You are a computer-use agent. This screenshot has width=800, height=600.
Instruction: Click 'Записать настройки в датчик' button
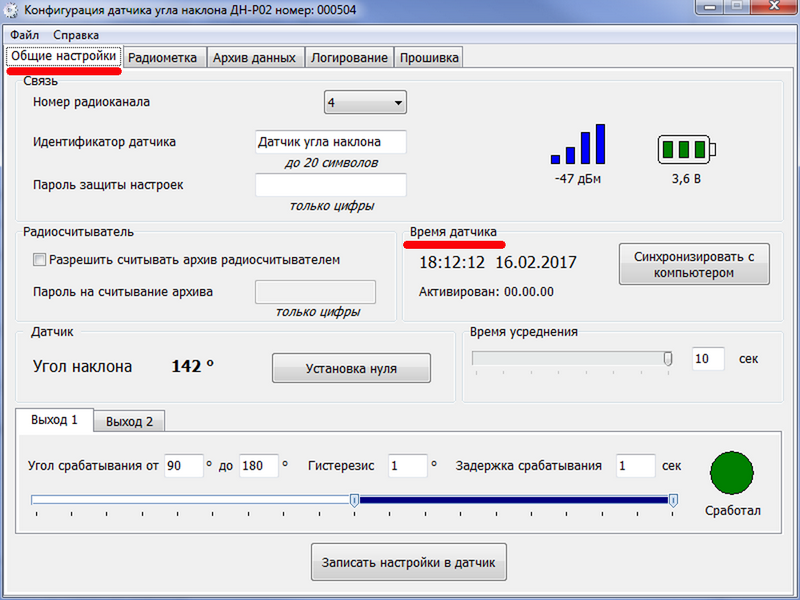point(409,562)
